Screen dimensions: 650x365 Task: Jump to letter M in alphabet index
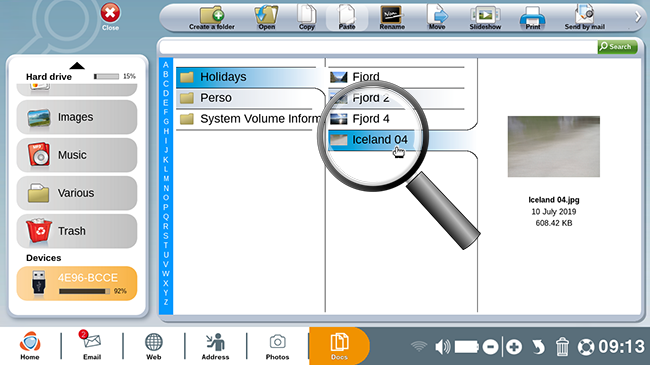tap(166, 179)
